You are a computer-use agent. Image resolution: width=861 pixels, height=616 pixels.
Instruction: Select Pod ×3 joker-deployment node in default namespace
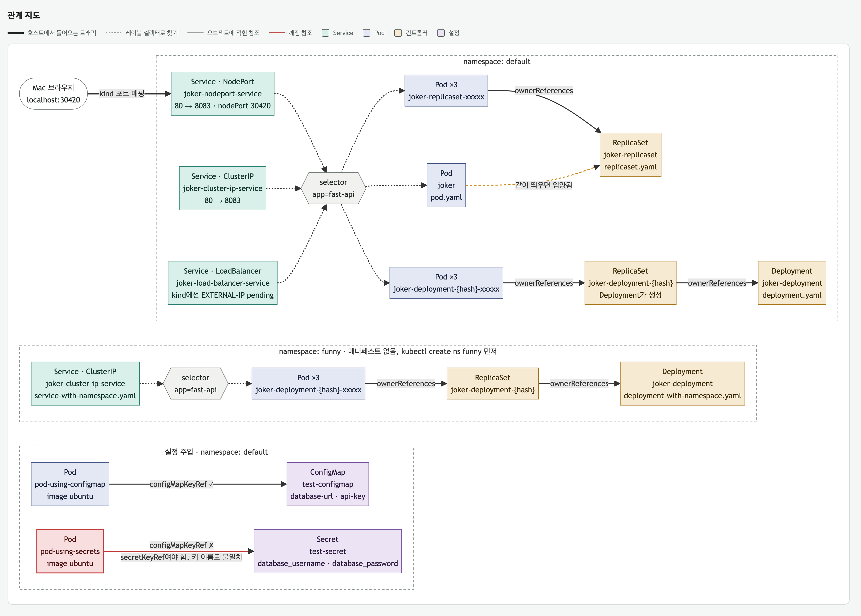point(446,283)
